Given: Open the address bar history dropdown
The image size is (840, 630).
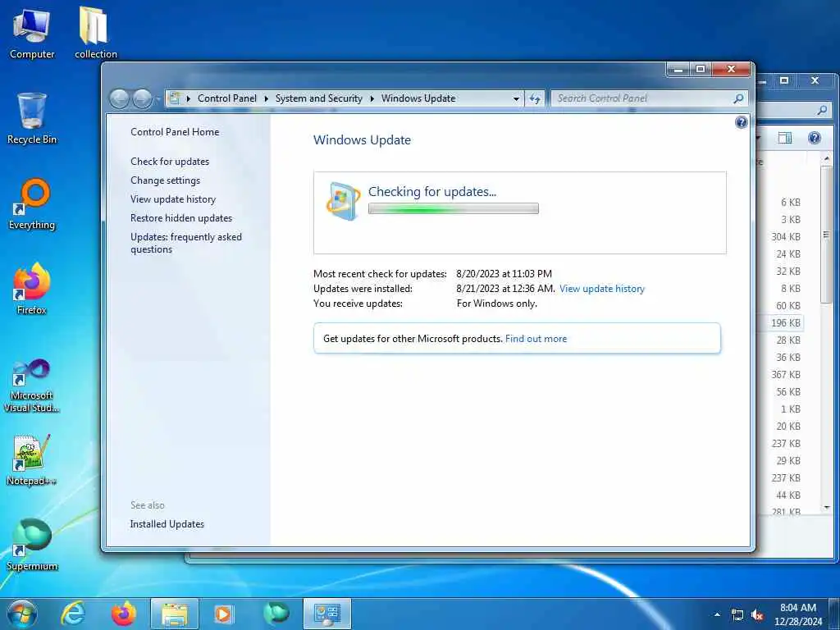Looking at the screenshot, I should pyautogui.click(x=516, y=98).
